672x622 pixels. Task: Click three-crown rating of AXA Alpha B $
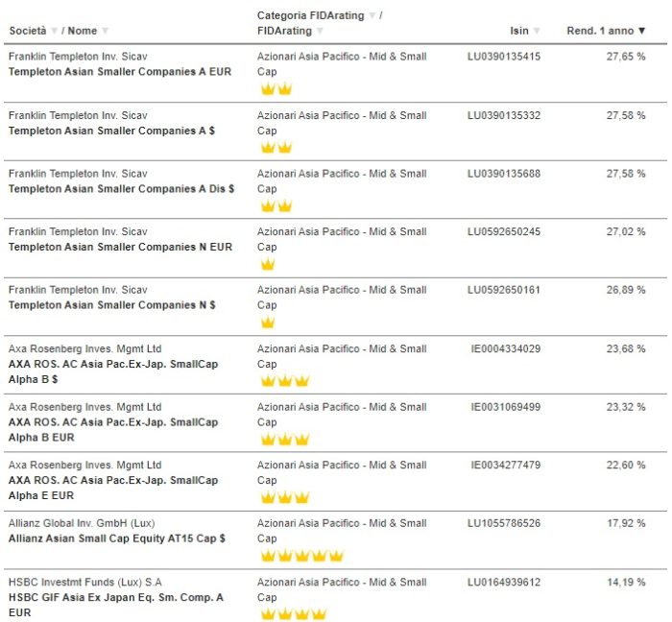[285, 381]
